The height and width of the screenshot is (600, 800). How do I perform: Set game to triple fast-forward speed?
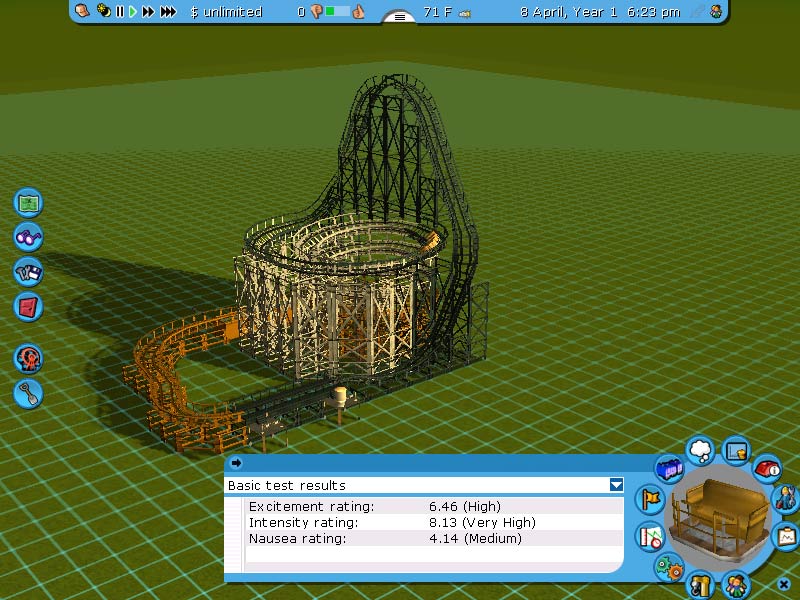tap(168, 11)
